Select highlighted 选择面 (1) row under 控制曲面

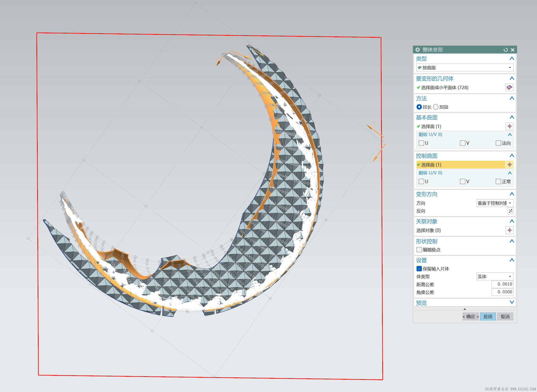click(460, 165)
